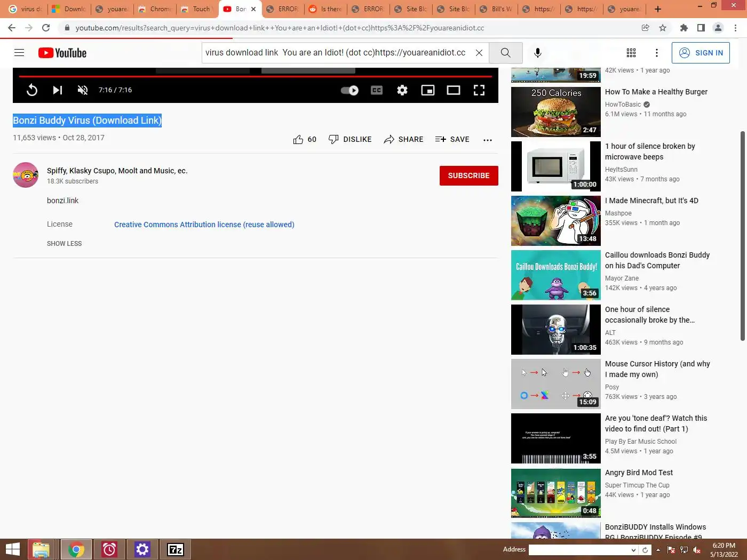Switch player to theater mode

(x=454, y=90)
